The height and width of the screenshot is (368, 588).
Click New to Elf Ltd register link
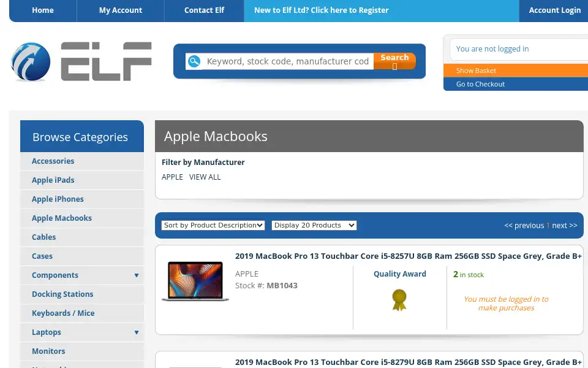tap(322, 10)
